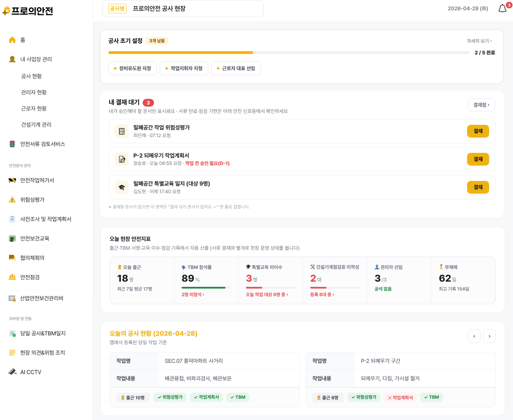Expand 2명 미참석 details
The width and height of the screenshot is (513, 420).
[x=193, y=295]
